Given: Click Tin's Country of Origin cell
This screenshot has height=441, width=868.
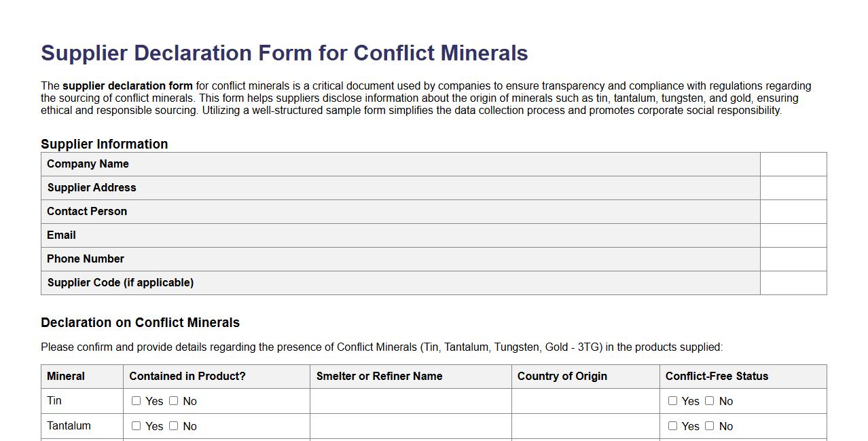Looking at the screenshot, I should pos(584,401).
